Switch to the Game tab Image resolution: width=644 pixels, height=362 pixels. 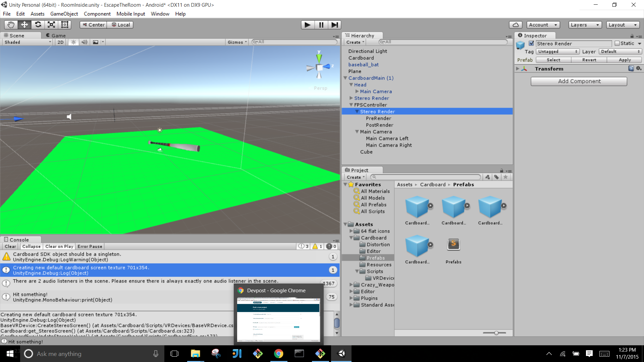(x=56, y=36)
